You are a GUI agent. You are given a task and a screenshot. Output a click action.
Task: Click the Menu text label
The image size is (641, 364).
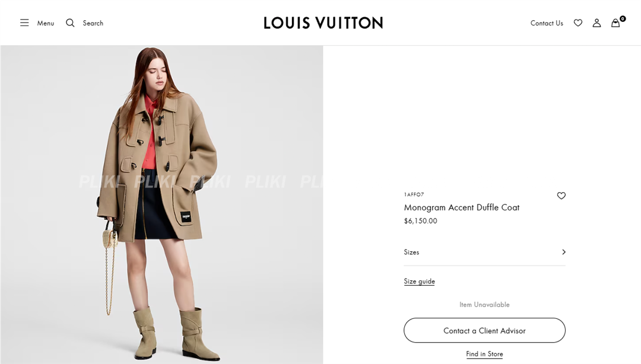(x=45, y=23)
